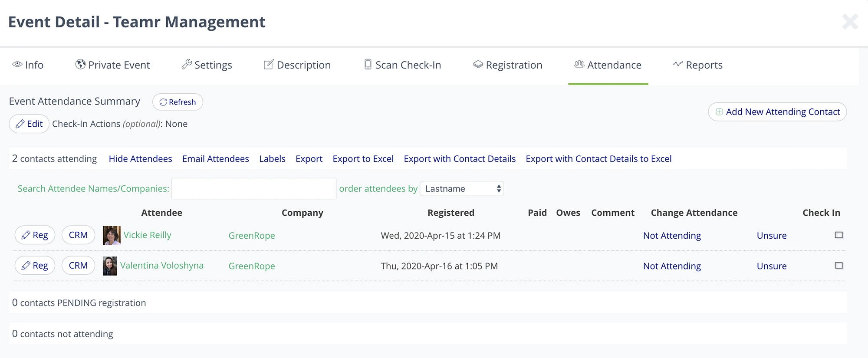Mark Valentina Voloshyna as Not Attending
Screen dimensions: 868x358
coord(672,266)
